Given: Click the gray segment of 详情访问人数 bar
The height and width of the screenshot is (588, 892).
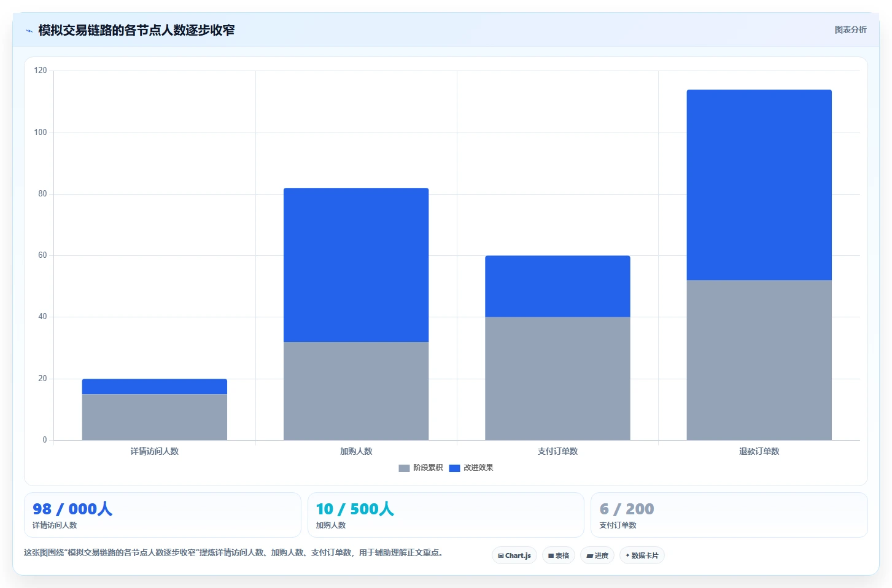Looking at the screenshot, I should (155, 417).
